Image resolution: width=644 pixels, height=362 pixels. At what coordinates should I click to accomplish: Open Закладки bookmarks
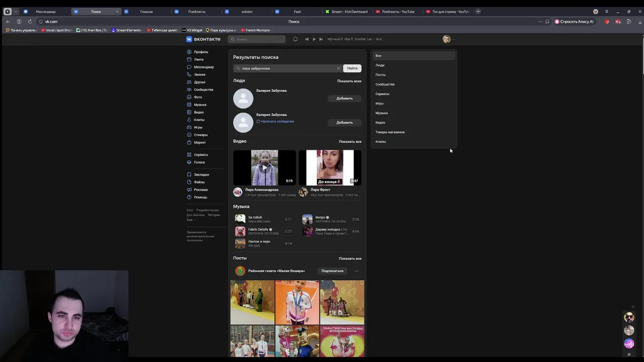point(201,174)
